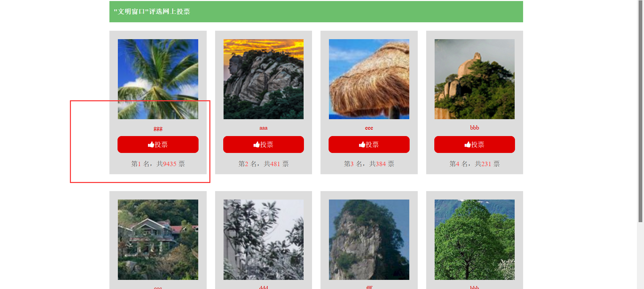Open the palm tree photo
The image size is (644, 289).
158,79
